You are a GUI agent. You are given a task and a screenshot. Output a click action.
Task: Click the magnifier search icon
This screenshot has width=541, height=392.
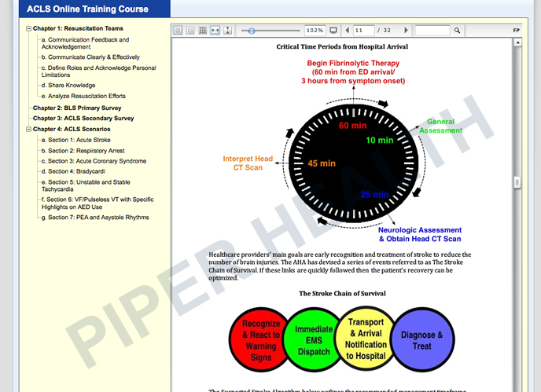(x=457, y=31)
